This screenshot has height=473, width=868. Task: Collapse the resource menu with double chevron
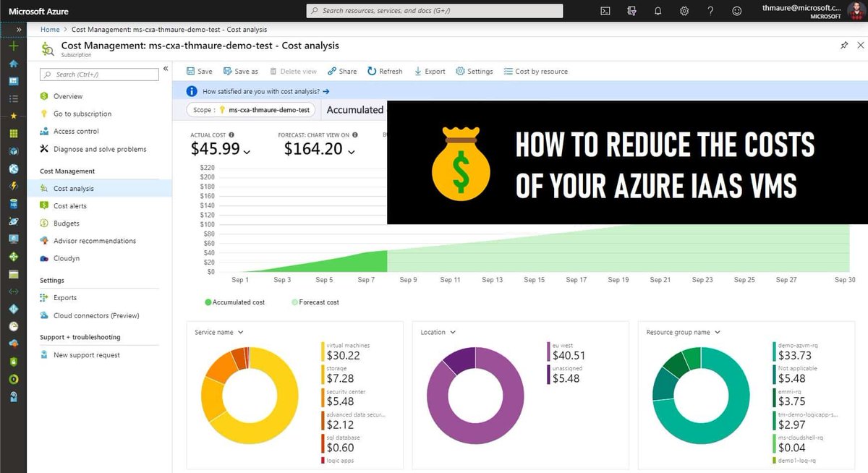166,69
